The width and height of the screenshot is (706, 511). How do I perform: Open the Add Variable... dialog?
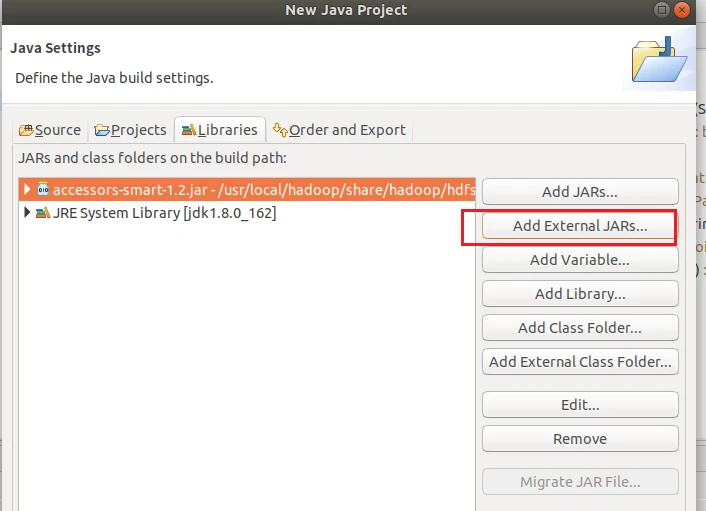[580, 260]
